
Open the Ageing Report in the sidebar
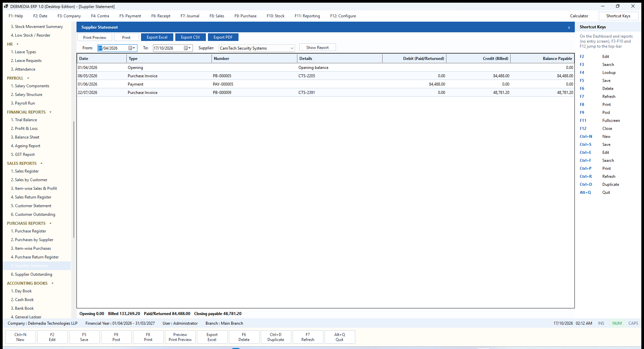(28, 146)
